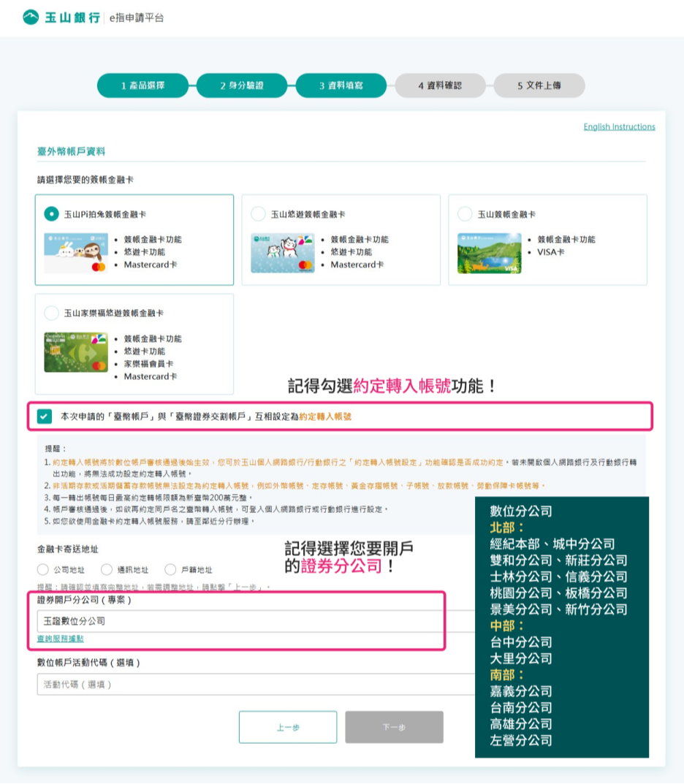Viewport: 684px width, 784px height.
Task: Toggle the 約定轉入帳號 agreement checkbox
Action: pos(45,416)
